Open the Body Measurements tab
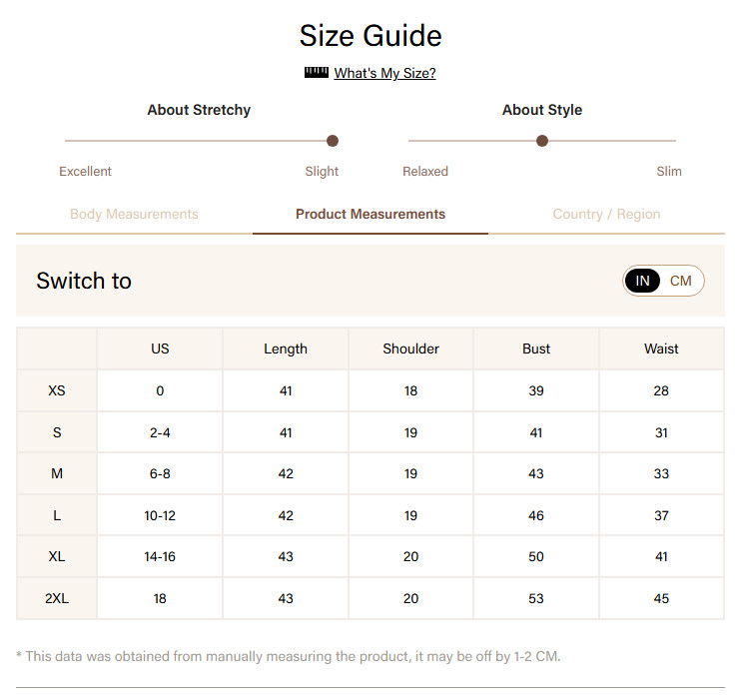741x700 pixels. (134, 214)
